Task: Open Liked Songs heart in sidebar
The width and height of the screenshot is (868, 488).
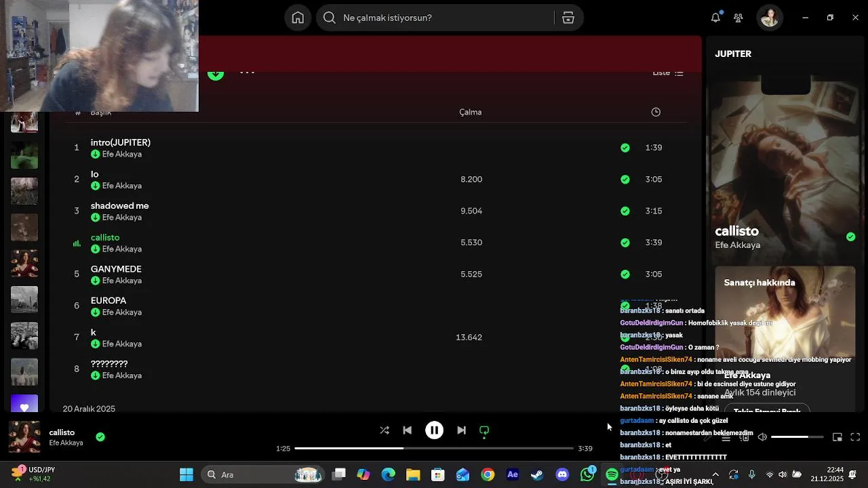Action: (24, 405)
